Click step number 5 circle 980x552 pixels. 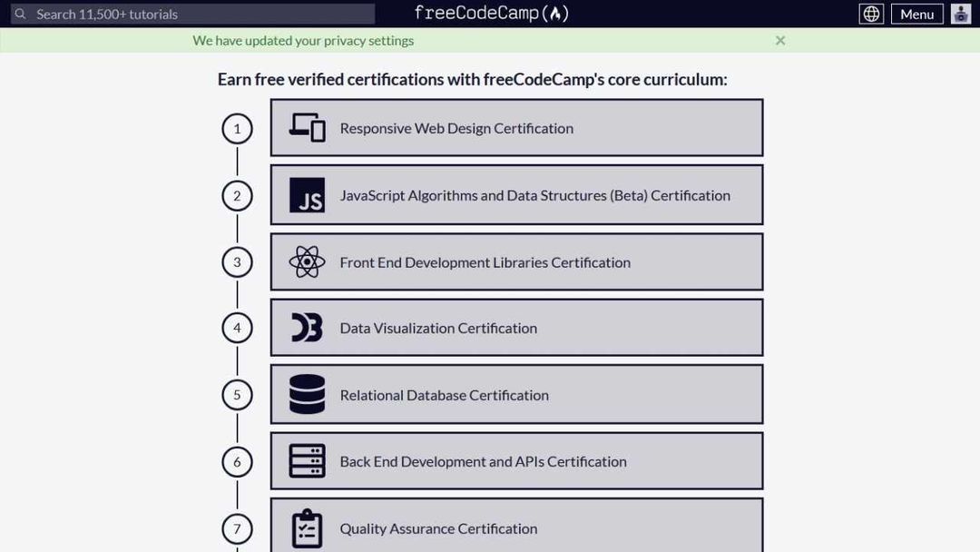237,395
